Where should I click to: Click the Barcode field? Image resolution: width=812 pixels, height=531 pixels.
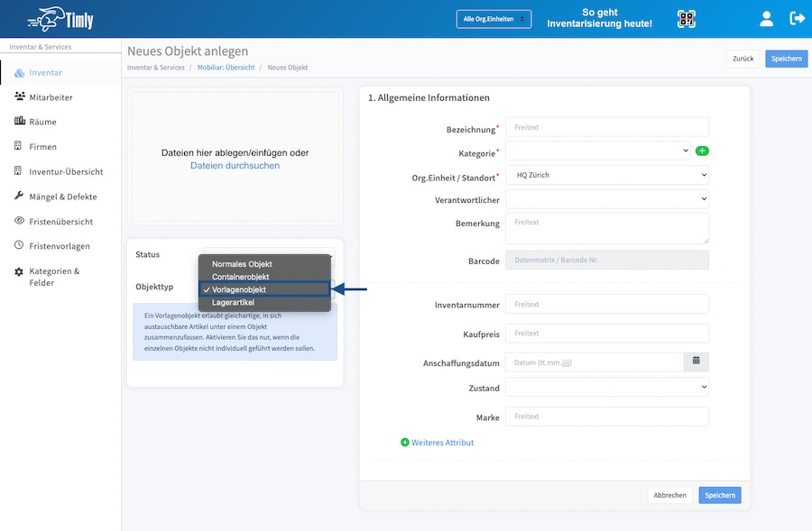click(607, 260)
